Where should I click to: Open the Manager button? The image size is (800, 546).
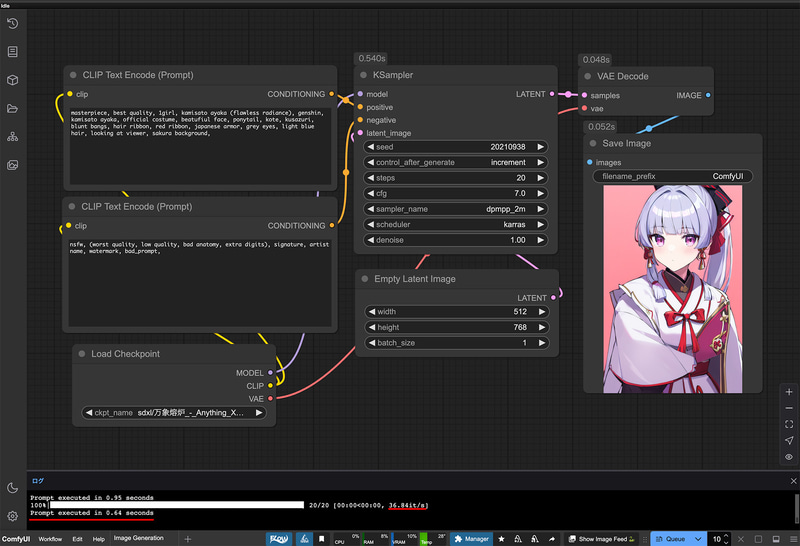tap(471, 539)
